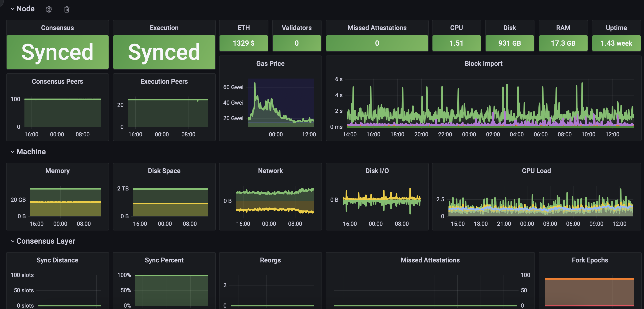This screenshot has width=644, height=309.
Task: Open the Block Import panel title
Action: [x=483, y=63]
